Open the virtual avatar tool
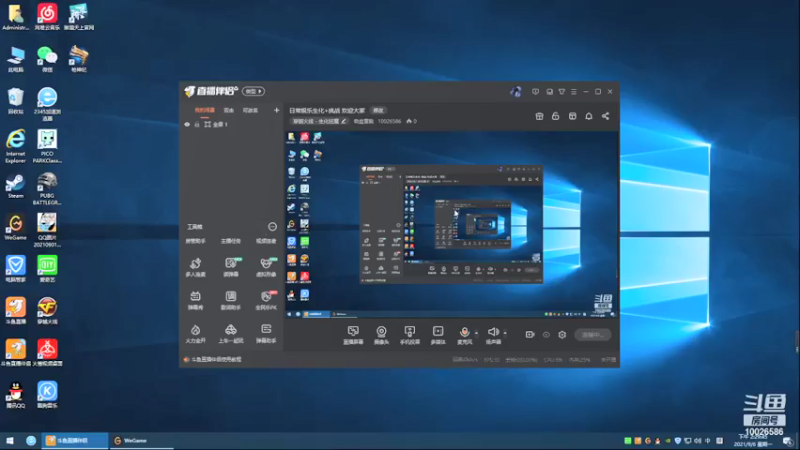The width and height of the screenshot is (800, 450). pyautogui.click(x=266, y=267)
